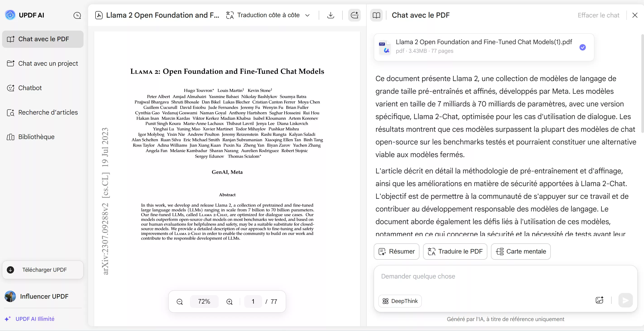Enable DeepThink mode
644x331 pixels.
[400, 301]
